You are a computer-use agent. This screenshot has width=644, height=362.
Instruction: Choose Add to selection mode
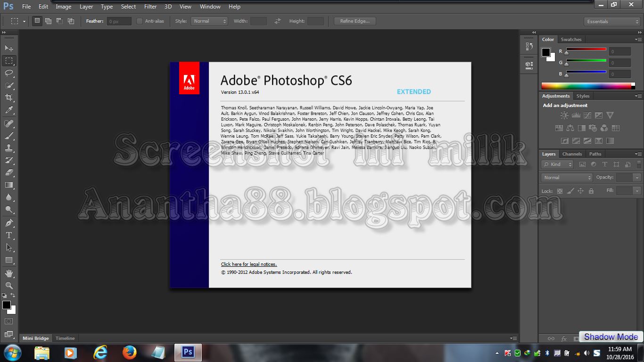click(x=49, y=21)
